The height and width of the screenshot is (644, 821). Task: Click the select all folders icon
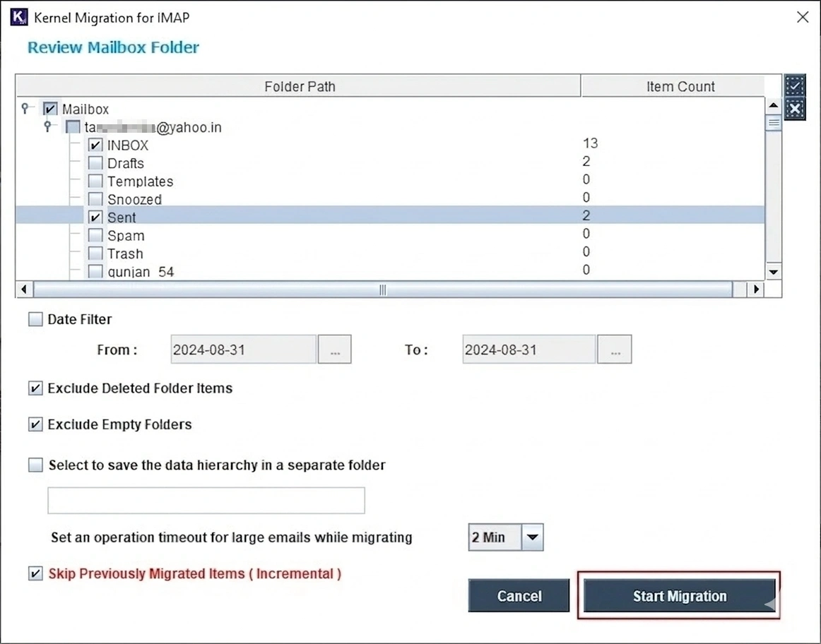795,85
